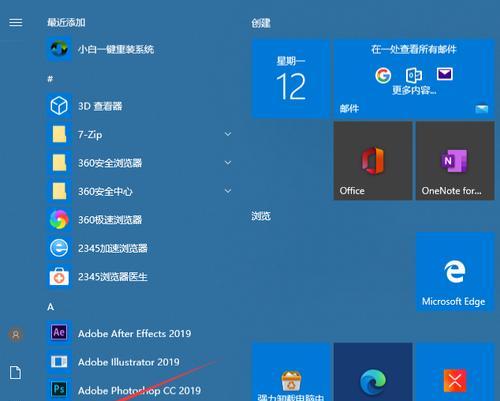
Task: Open the Office tile
Action: click(x=373, y=161)
